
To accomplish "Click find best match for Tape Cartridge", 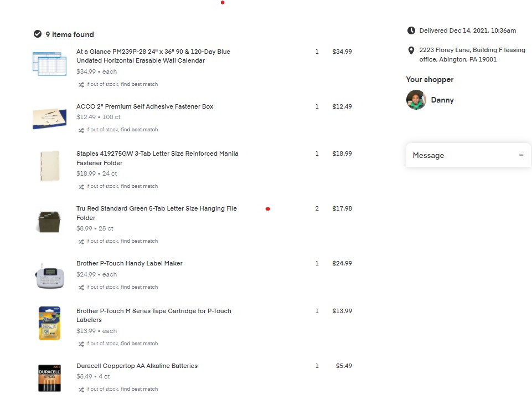I will click(x=140, y=344).
